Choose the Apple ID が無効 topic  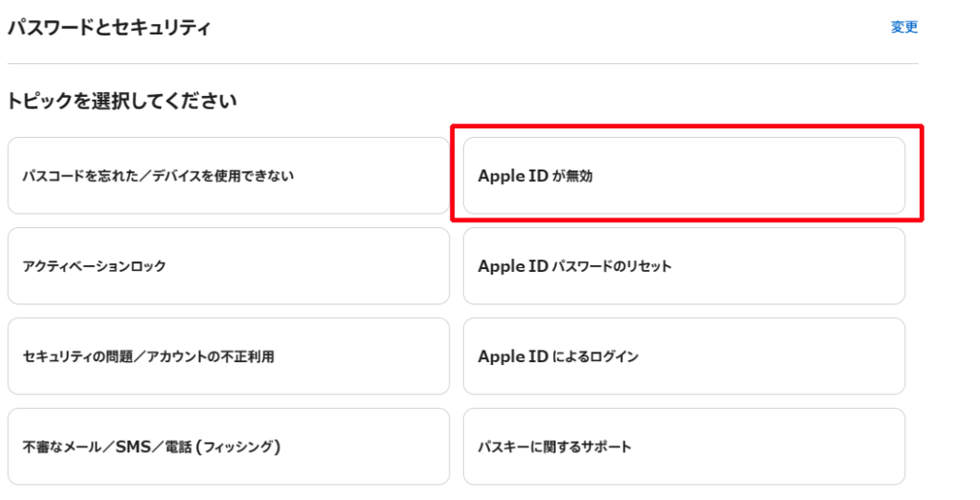(x=683, y=175)
